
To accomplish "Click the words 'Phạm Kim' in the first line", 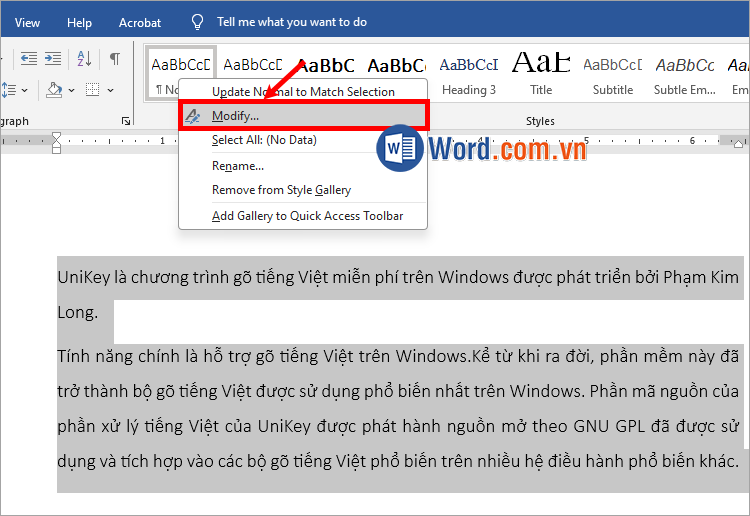I will click(701, 277).
